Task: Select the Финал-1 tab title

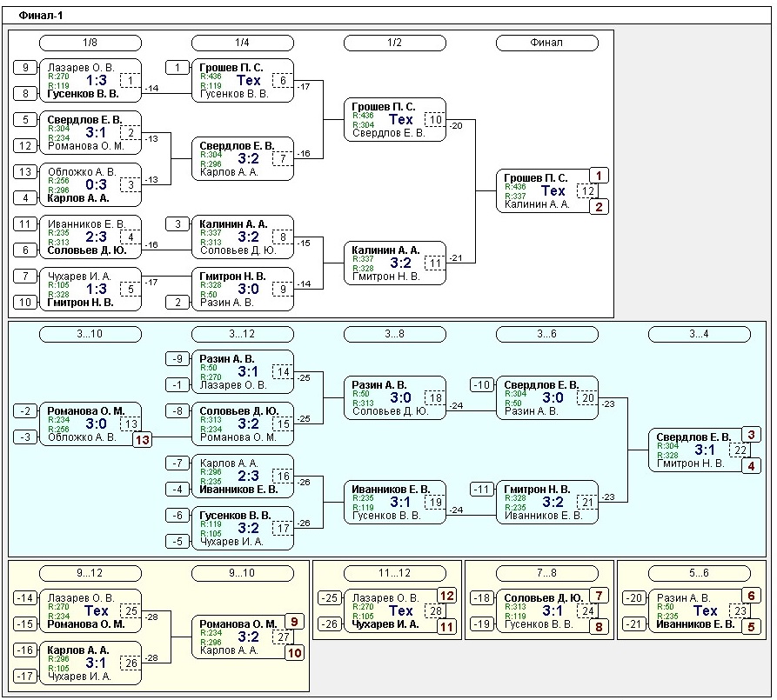Action: click(x=41, y=16)
